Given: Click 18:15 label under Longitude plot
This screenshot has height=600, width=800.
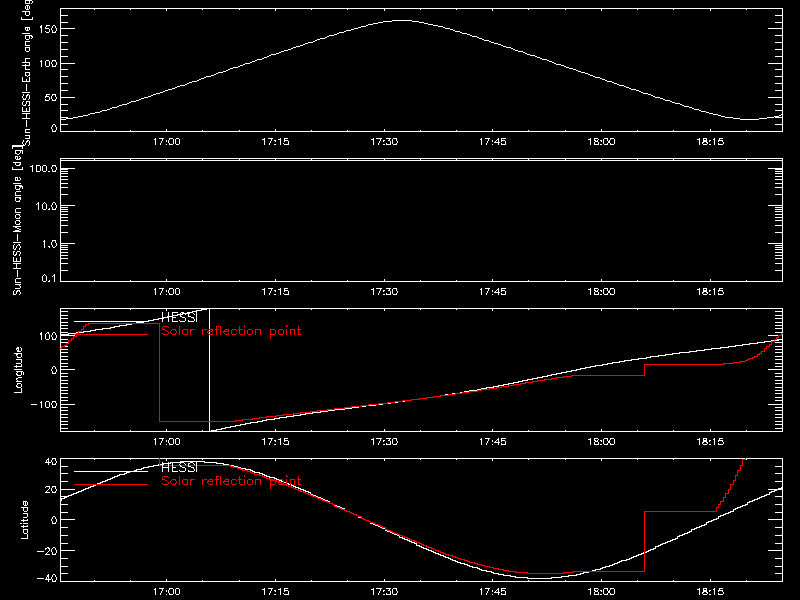Looking at the screenshot, I should point(710,442).
